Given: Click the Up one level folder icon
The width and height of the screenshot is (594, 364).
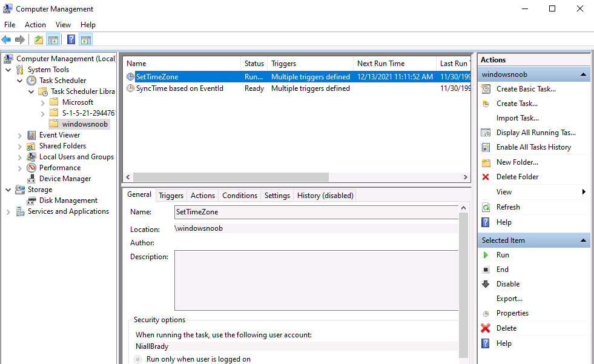Looking at the screenshot, I should click(x=39, y=39).
